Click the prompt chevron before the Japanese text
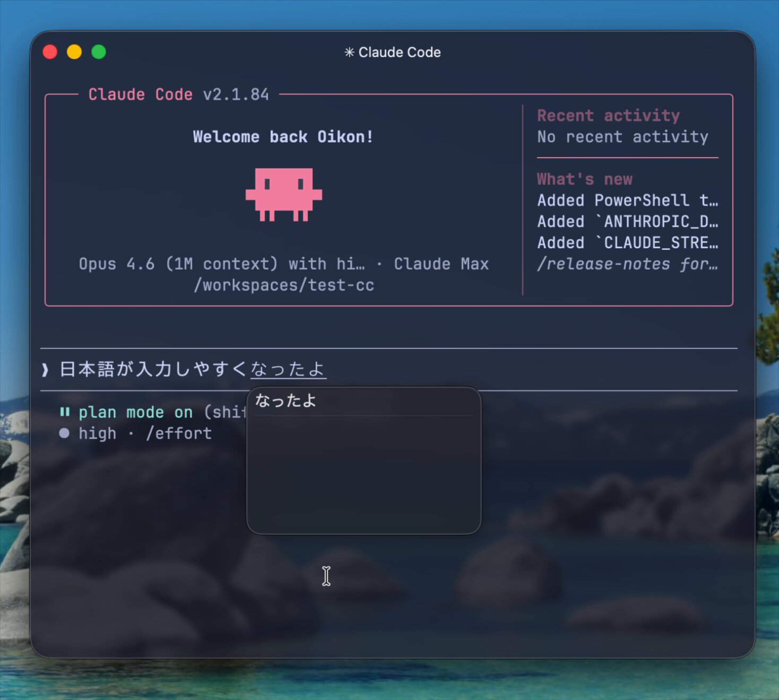Viewport: 779px width, 700px height. point(46,369)
